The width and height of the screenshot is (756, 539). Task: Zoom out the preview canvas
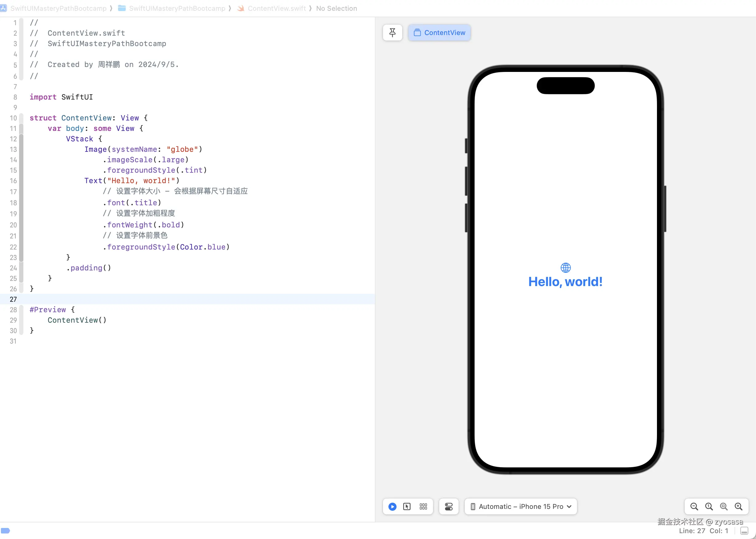click(x=694, y=506)
